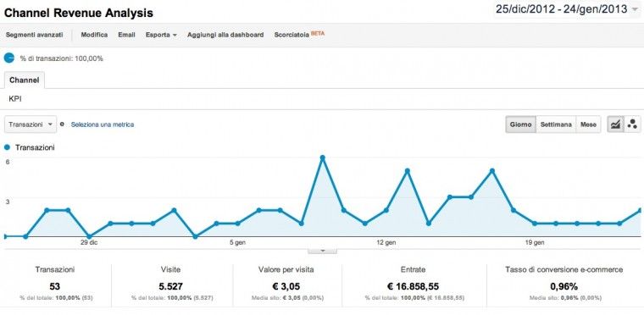
Task: Click the conversion rate value 0,96%
Action: [563, 286]
